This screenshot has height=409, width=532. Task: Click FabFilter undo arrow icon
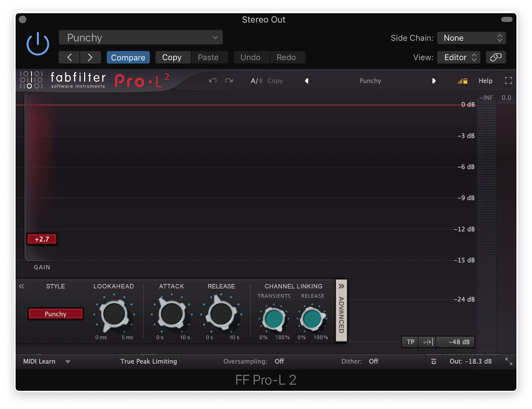point(213,81)
